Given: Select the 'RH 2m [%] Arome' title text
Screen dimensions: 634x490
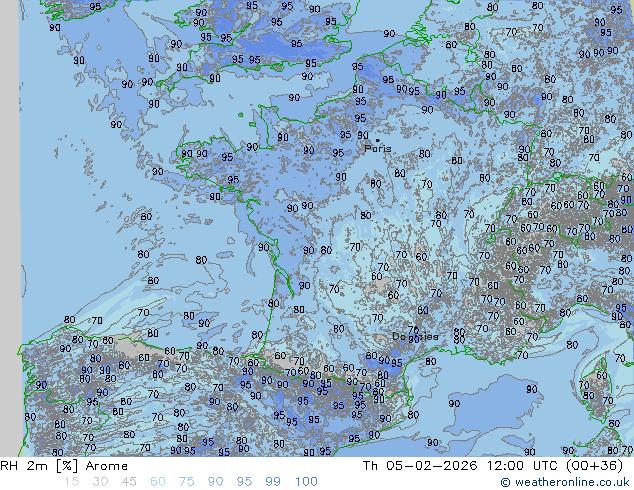Looking at the screenshot, I should [x=64, y=466].
